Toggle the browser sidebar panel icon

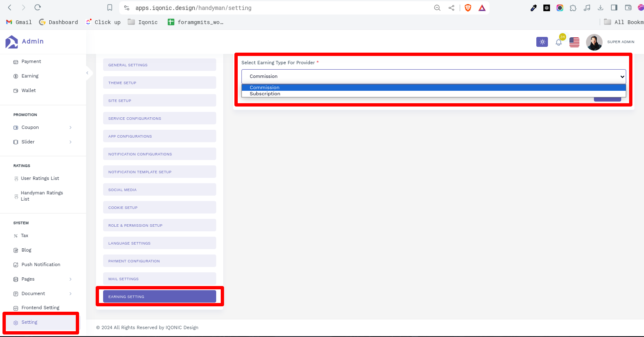click(x=614, y=8)
